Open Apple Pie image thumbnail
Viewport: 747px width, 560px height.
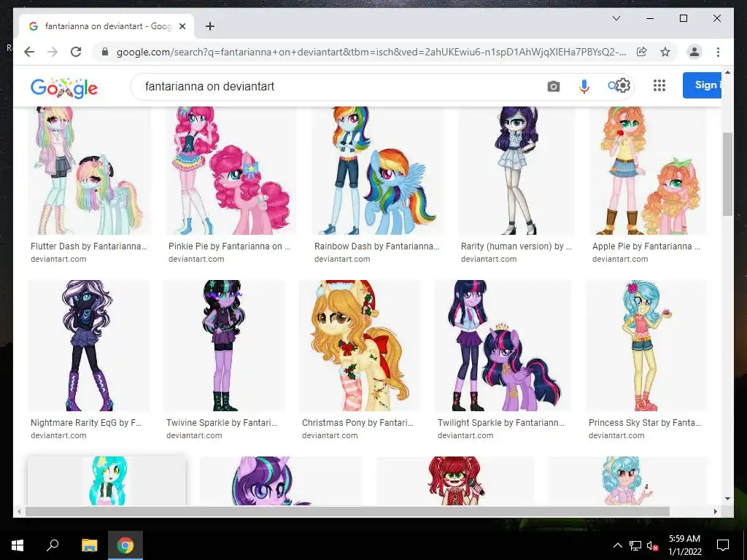point(648,171)
